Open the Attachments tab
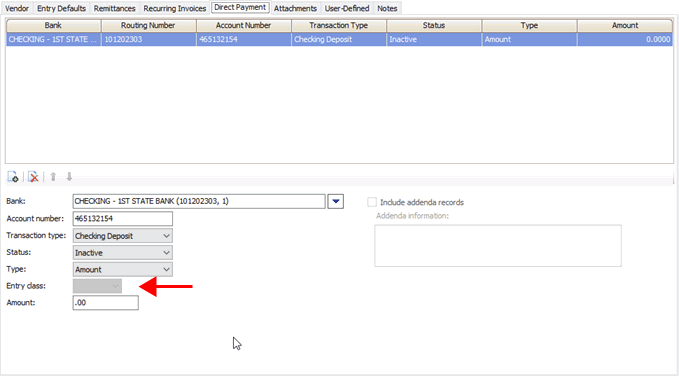Viewport: 679px width, 376px height. tap(295, 8)
